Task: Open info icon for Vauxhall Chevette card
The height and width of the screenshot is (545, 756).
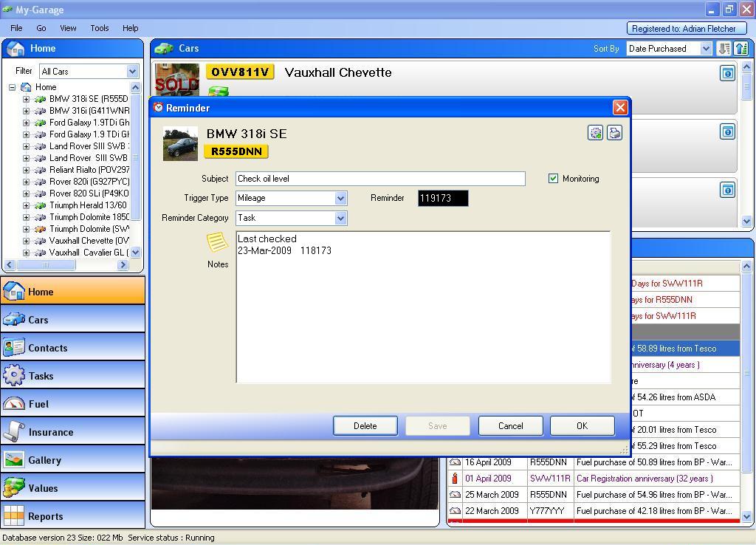Action: point(727,74)
